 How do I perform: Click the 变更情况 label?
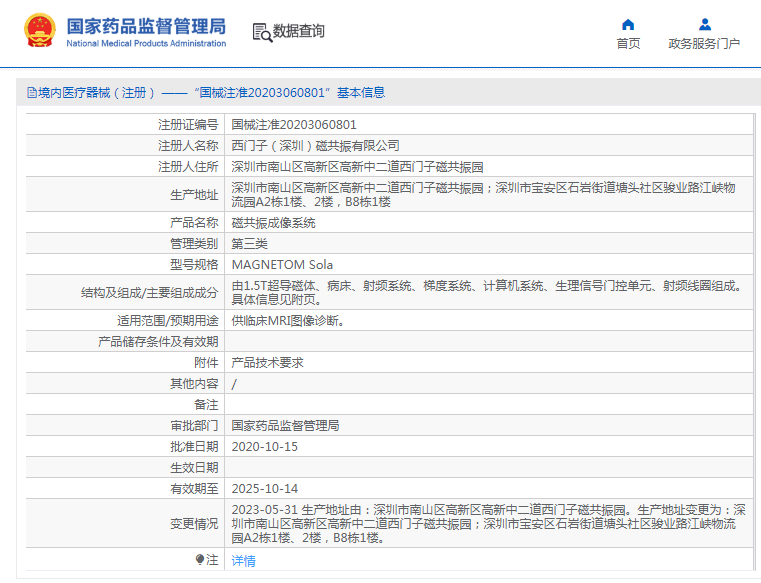[194, 524]
